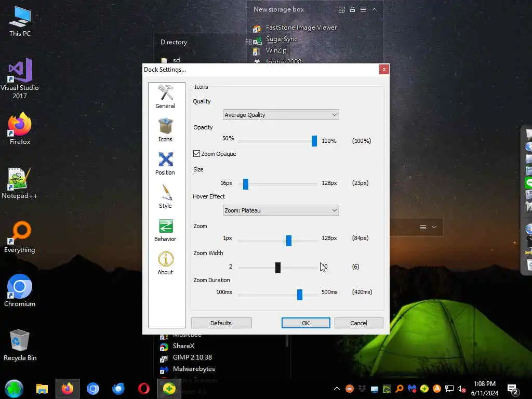Click the Size slider handle

point(246,184)
